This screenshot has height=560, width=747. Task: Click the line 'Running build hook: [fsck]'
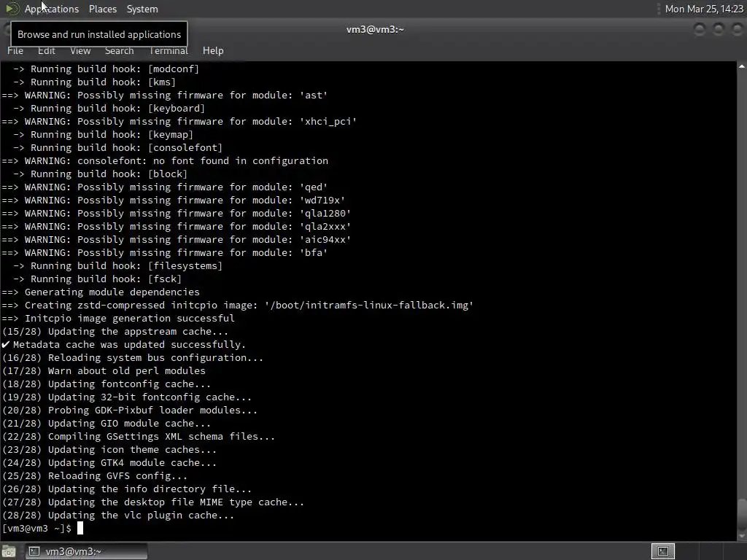97,279
